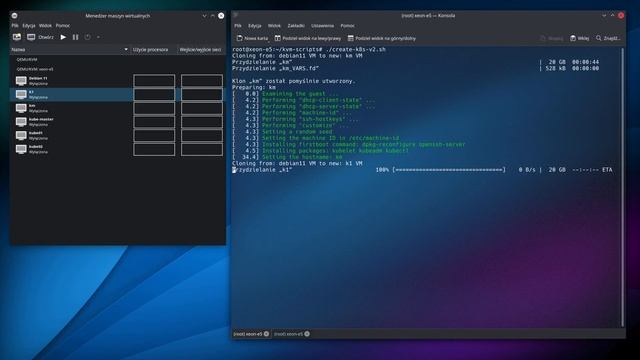Open the shutdown options dropdown arrow

coord(98,37)
